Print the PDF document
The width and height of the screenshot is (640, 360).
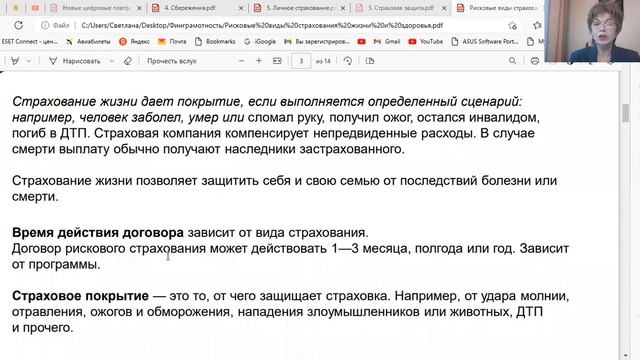[x=535, y=61]
